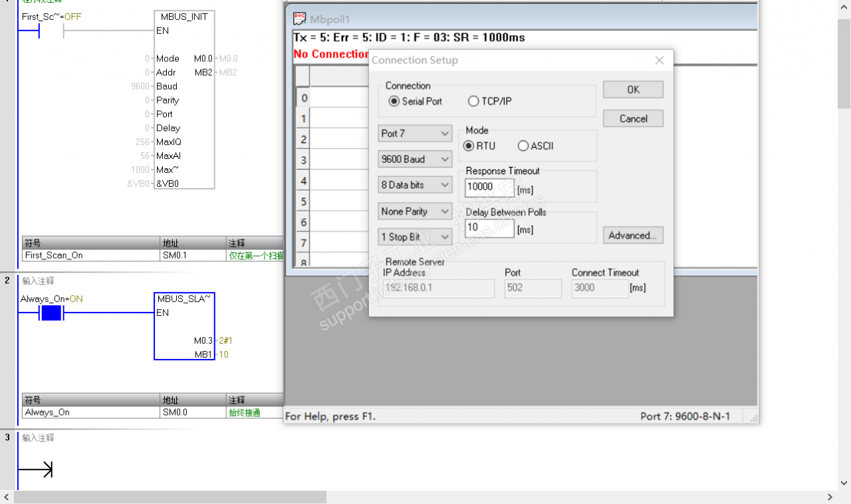Image resolution: width=851 pixels, height=504 pixels.
Task: Select the MBUS_SLA~ block title
Action: (184, 299)
